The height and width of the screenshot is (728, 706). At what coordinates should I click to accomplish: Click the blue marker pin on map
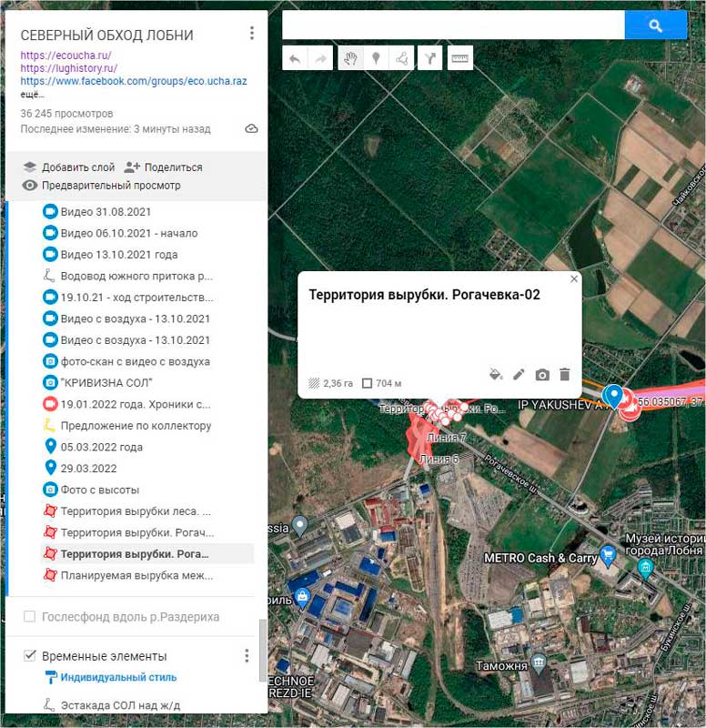(613, 395)
